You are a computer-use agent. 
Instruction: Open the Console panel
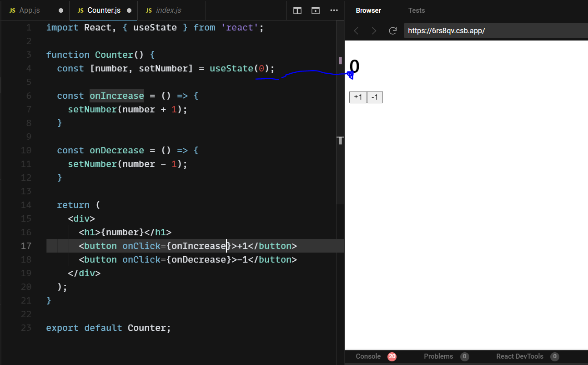(x=368, y=356)
